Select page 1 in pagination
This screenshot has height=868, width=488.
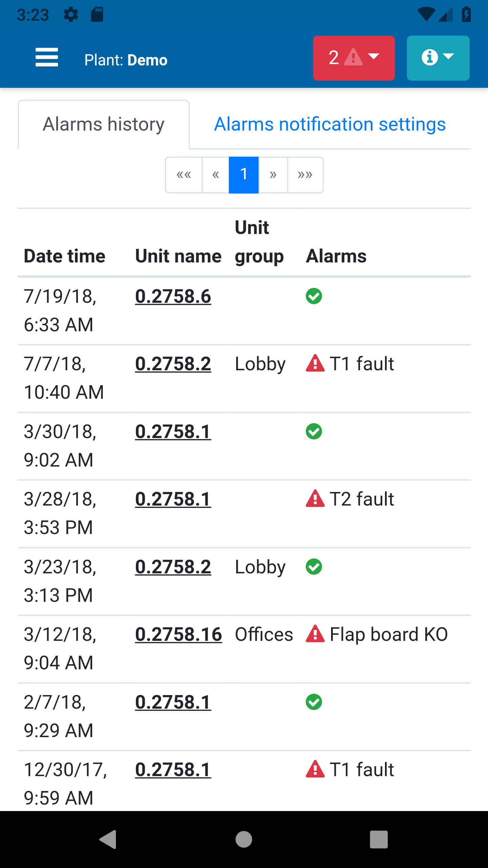[244, 175]
